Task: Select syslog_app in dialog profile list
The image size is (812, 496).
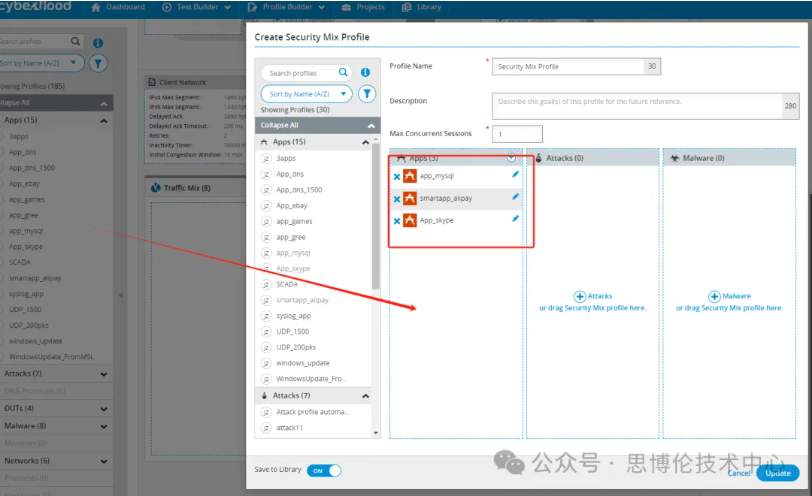Action: [292, 316]
